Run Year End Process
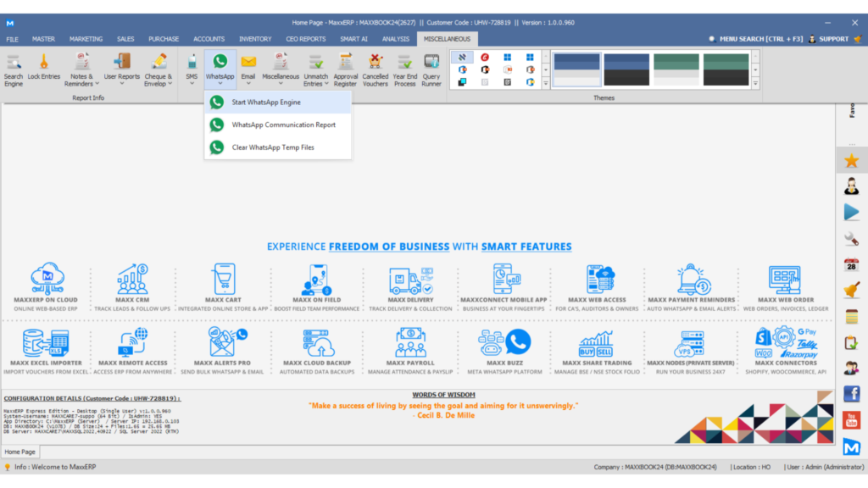This screenshot has width=868, height=488. (404, 70)
